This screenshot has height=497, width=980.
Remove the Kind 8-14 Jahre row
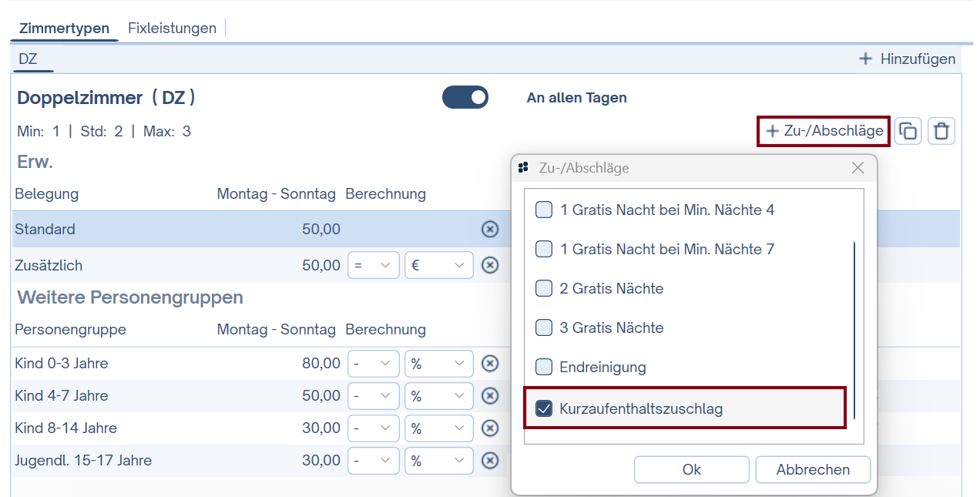click(x=490, y=428)
